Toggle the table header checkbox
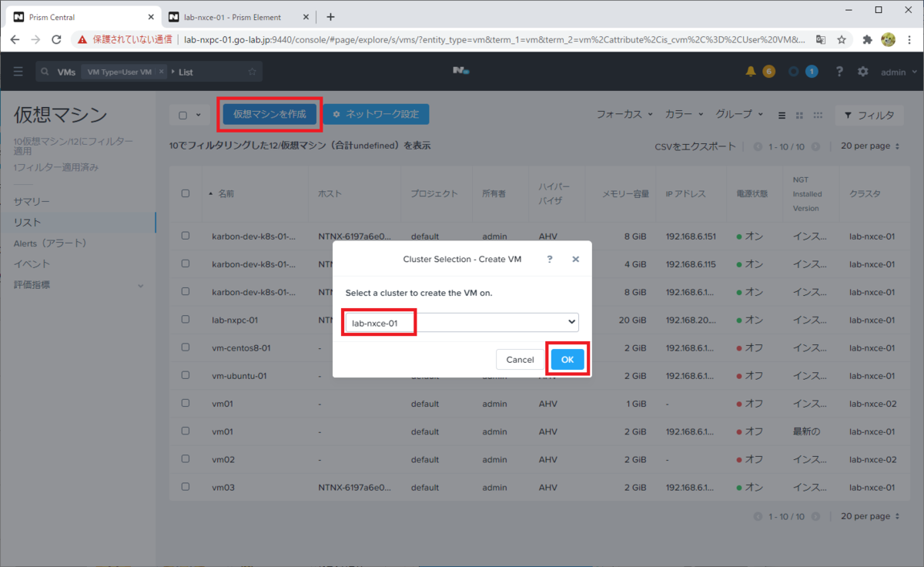This screenshot has height=567, width=924. pos(186,193)
